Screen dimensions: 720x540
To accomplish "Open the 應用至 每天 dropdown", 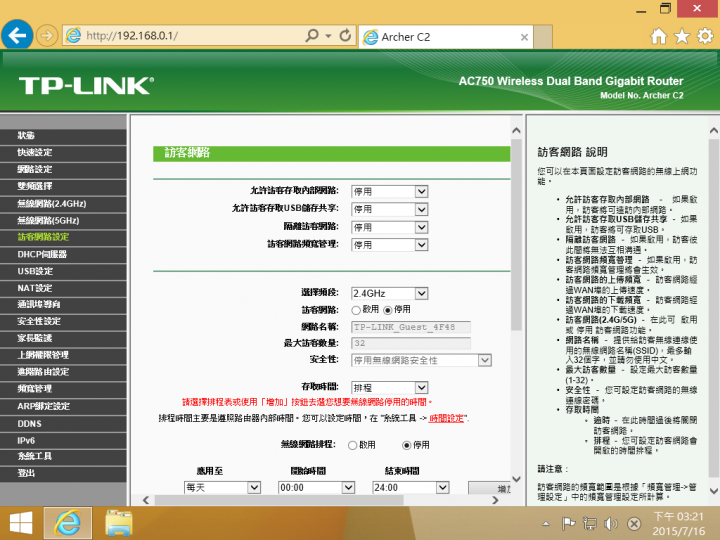I will (x=222, y=488).
